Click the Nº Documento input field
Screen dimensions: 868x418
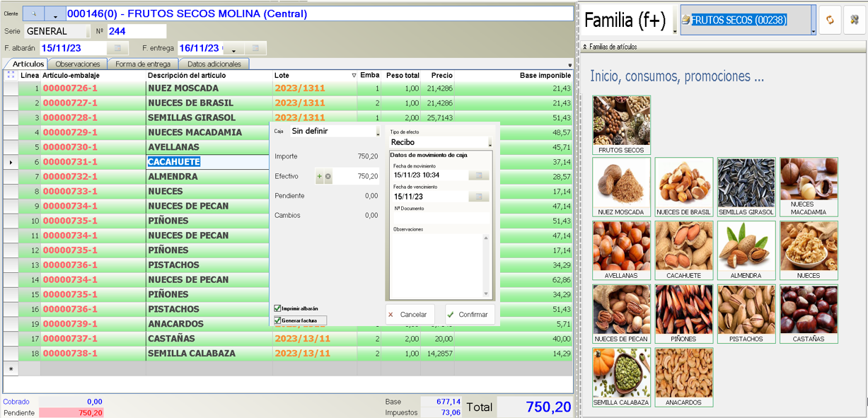click(x=439, y=218)
